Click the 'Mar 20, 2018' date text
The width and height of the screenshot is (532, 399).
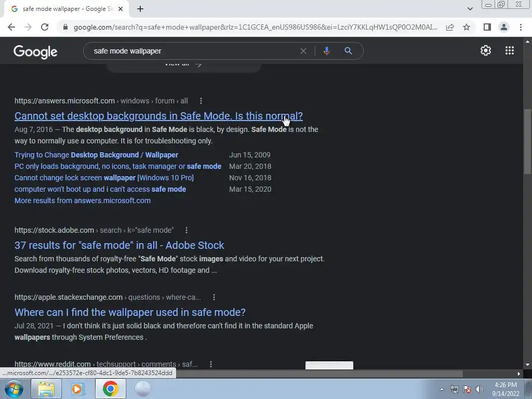250,166
